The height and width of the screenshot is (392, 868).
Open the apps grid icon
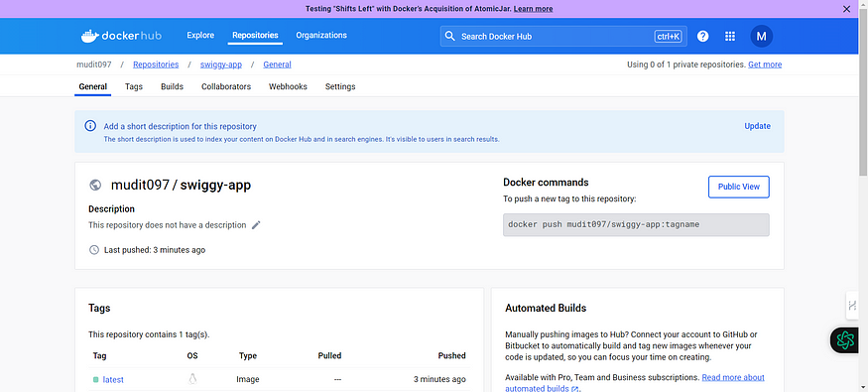tap(729, 36)
